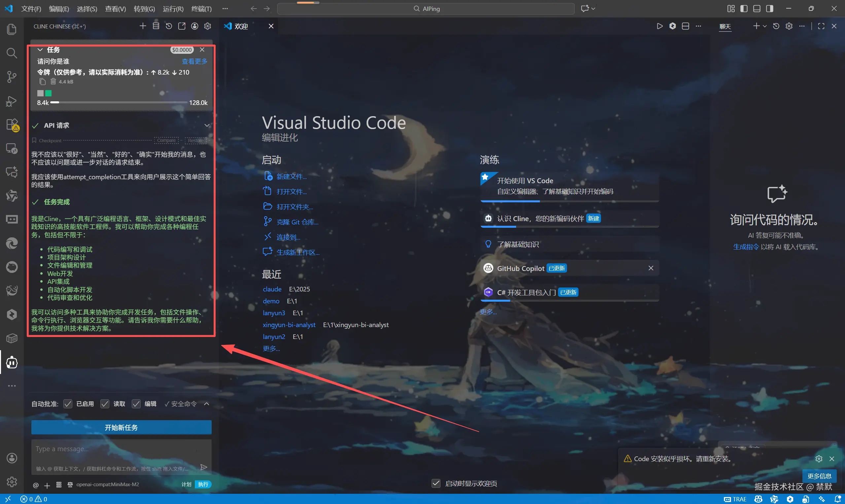Open the Explorer view in activity bar

click(x=12, y=29)
